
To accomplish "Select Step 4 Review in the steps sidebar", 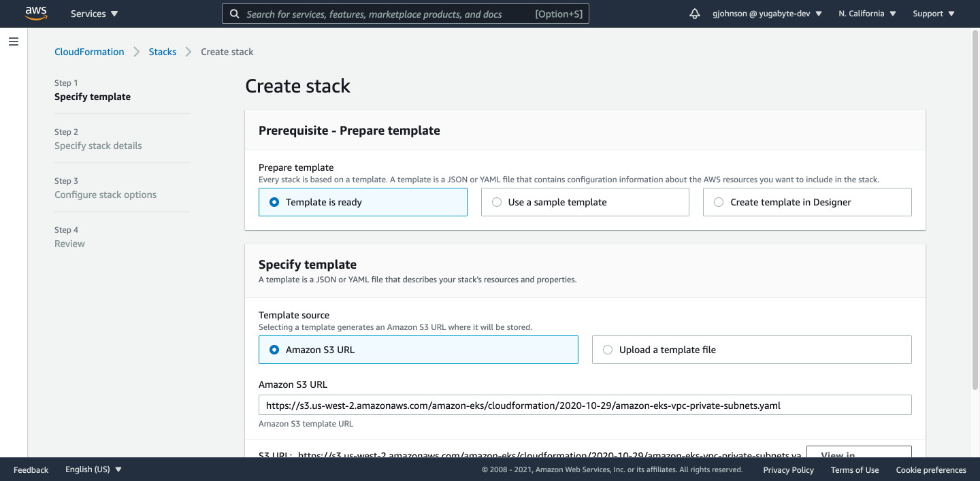I will [69, 243].
